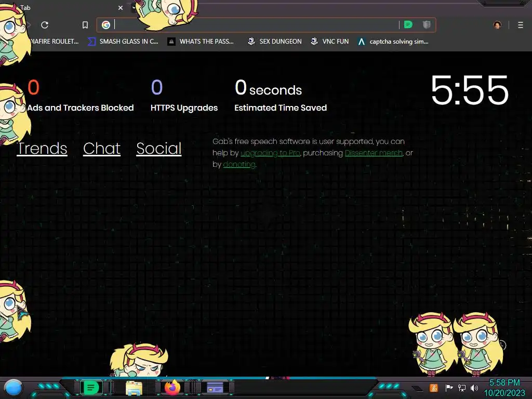Viewport: 532px width, 399px height.
Task: Click the Estimated Time Saved label
Action: pyautogui.click(x=281, y=108)
